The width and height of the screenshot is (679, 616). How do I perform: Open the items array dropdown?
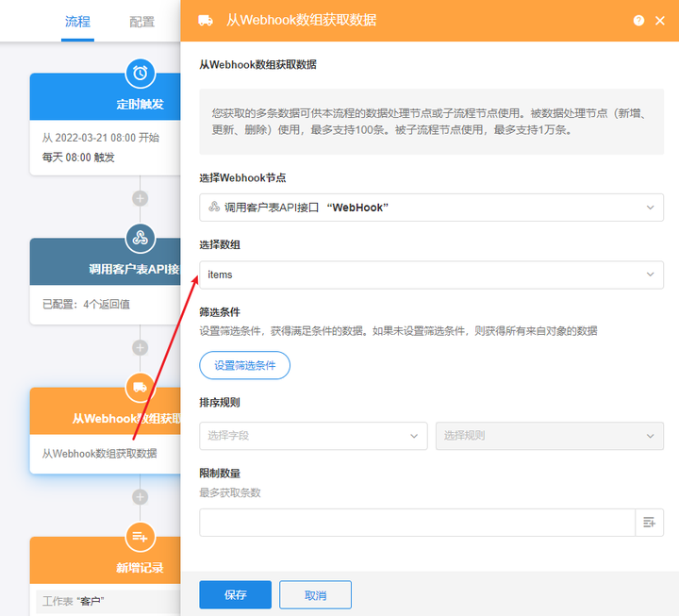431,275
